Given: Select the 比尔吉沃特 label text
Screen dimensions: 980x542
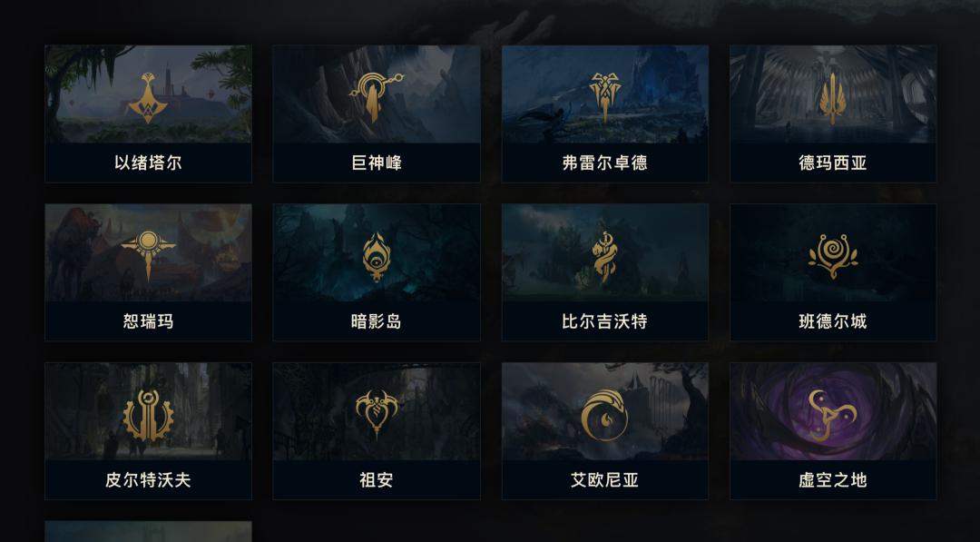Looking at the screenshot, I should pyautogui.click(x=604, y=321).
